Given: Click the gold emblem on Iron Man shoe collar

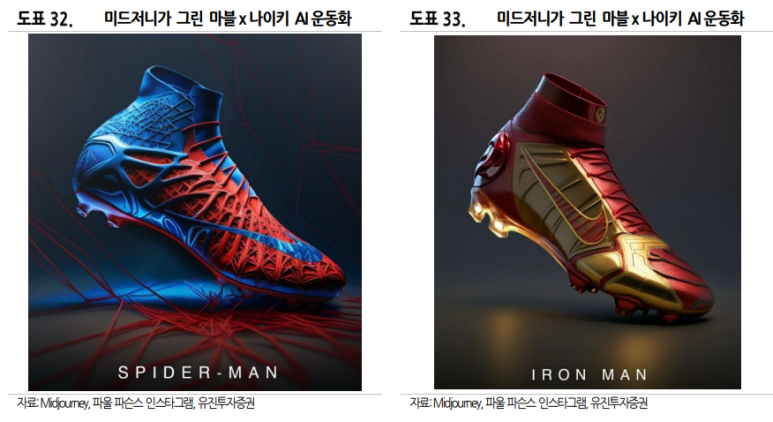Looking at the screenshot, I should pyautogui.click(x=601, y=115).
